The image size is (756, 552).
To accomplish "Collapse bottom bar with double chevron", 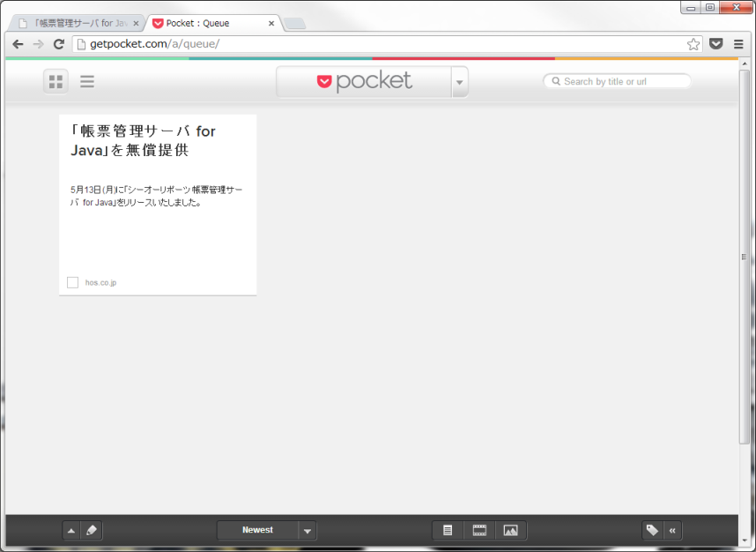I will coord(673,530).
